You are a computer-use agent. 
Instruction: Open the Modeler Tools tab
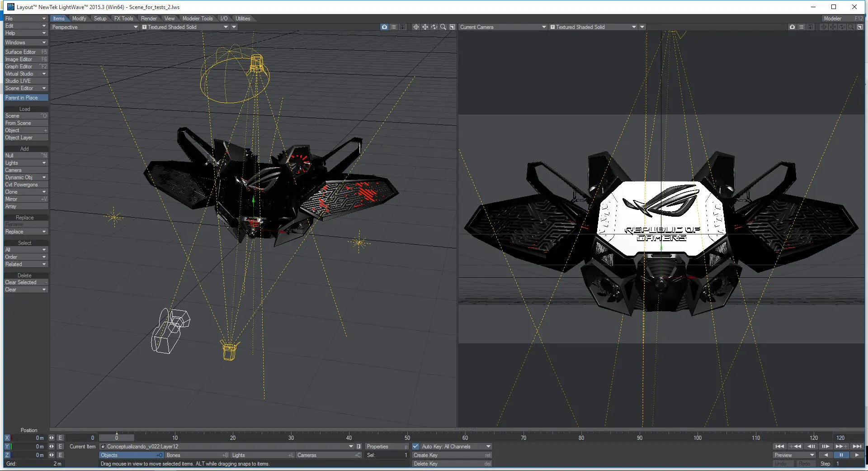[x=198, y=19]
